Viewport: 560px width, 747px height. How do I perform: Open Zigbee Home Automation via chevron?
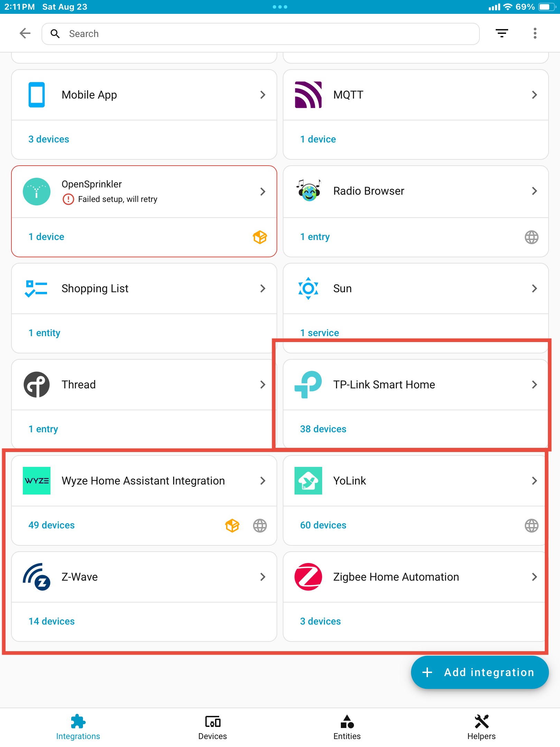[534, 577]
